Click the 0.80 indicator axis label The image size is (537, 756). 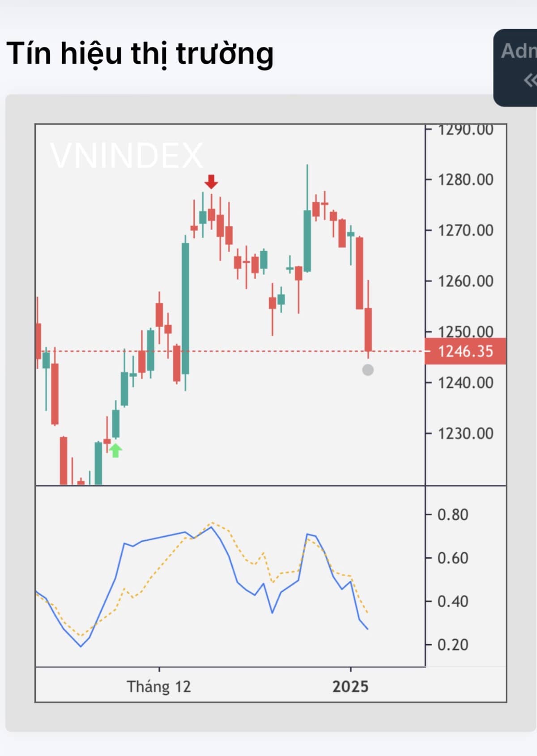pyautogui.click(x=453, y=515)
